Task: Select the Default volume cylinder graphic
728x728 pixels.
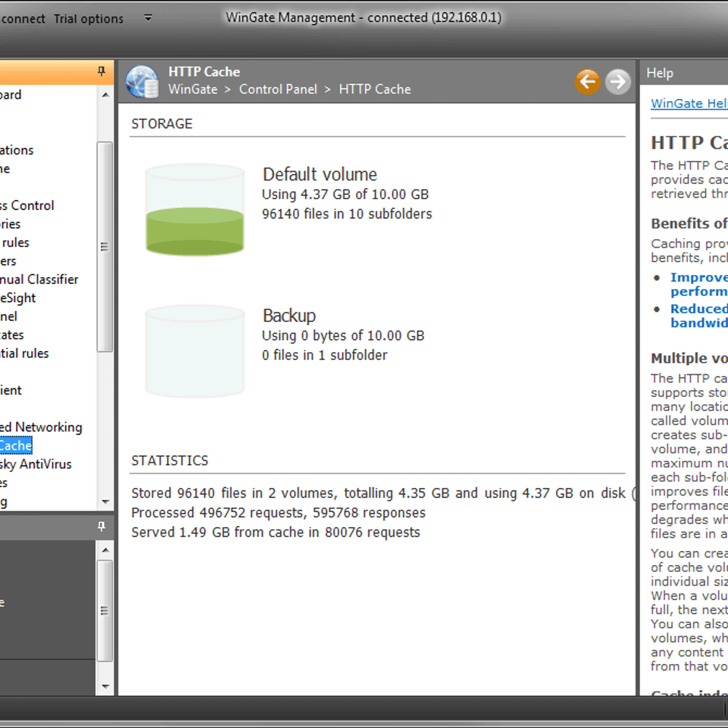Action: pyautogui.click(x=195, y=209)
